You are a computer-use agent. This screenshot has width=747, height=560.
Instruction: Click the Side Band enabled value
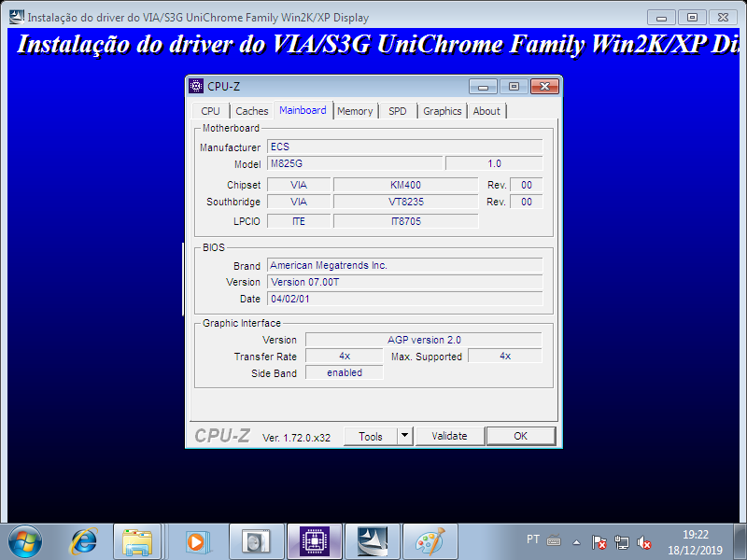pos(344,372)
